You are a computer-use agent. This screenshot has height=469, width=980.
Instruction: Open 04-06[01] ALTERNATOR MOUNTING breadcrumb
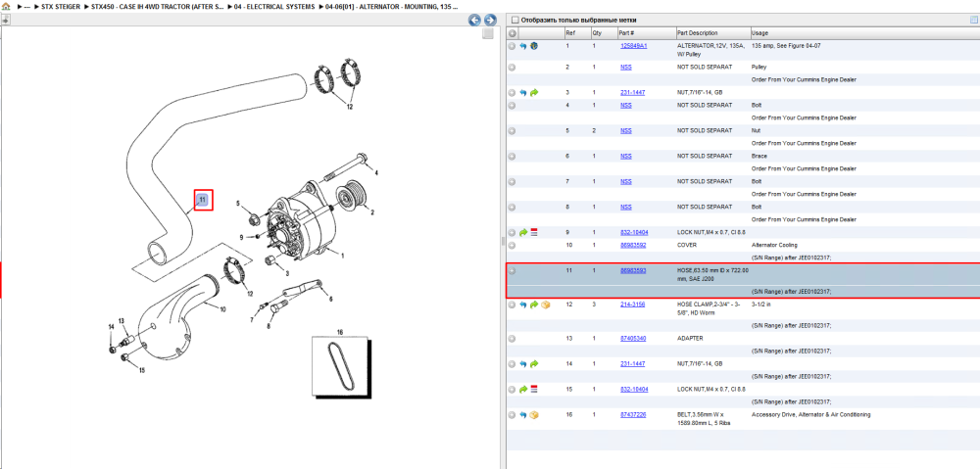pyautogui.click(x=391, y=6)
